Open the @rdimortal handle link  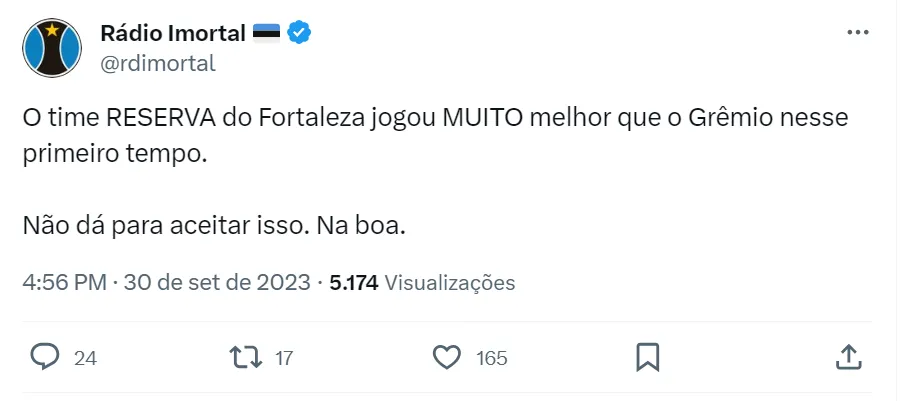click(x=158, y=63)
